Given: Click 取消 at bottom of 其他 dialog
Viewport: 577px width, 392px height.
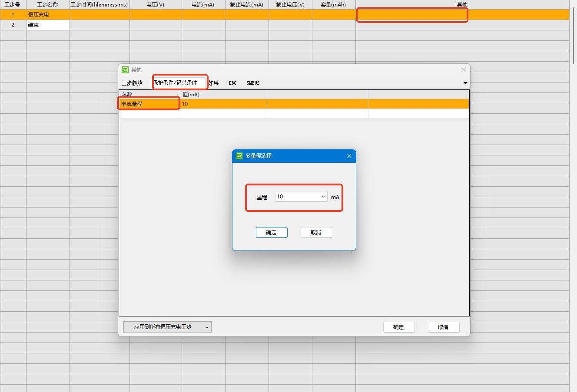Looking at the screenshot, I should 443,327.
